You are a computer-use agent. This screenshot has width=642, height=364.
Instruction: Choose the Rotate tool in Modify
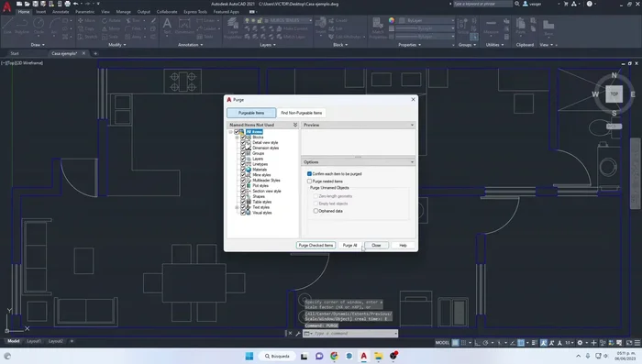click(x=111, y=20)
